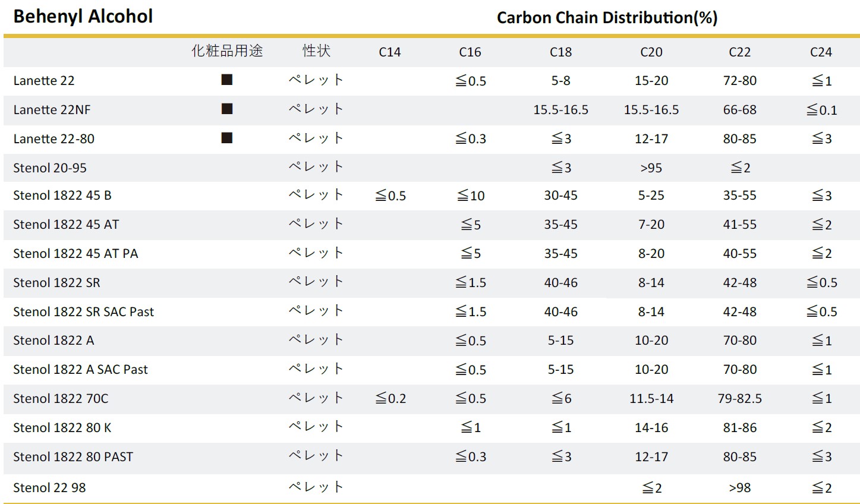Click the Stenol 1822 SR SAC Past name
This screenshot has height=504, width=860.
coord(84,312)
